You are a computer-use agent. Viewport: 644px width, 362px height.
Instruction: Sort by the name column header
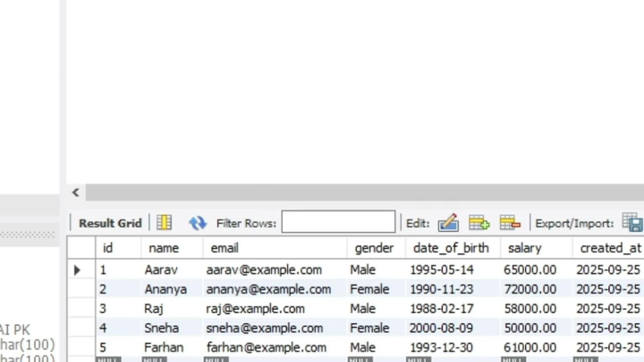point(172,248)
